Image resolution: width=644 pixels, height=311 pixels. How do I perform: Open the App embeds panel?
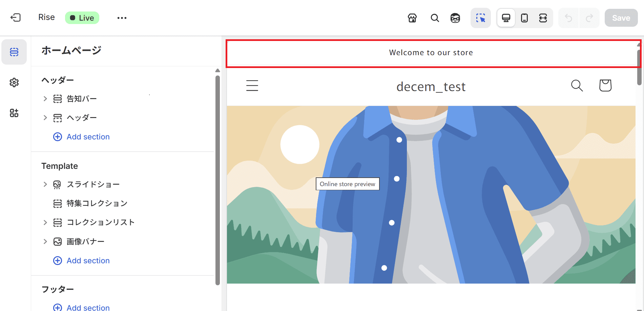pyautogui.click(x=14, y=113)
